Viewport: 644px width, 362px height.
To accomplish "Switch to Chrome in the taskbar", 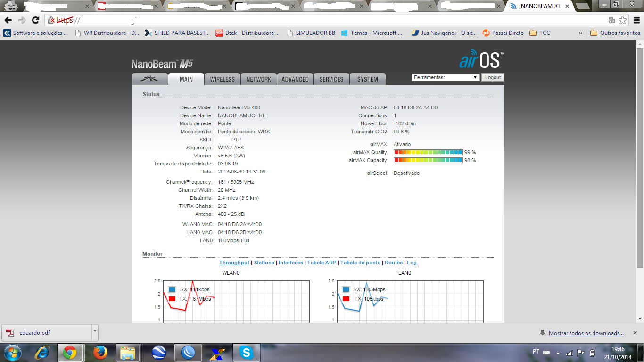I will (x=70, y=353).
